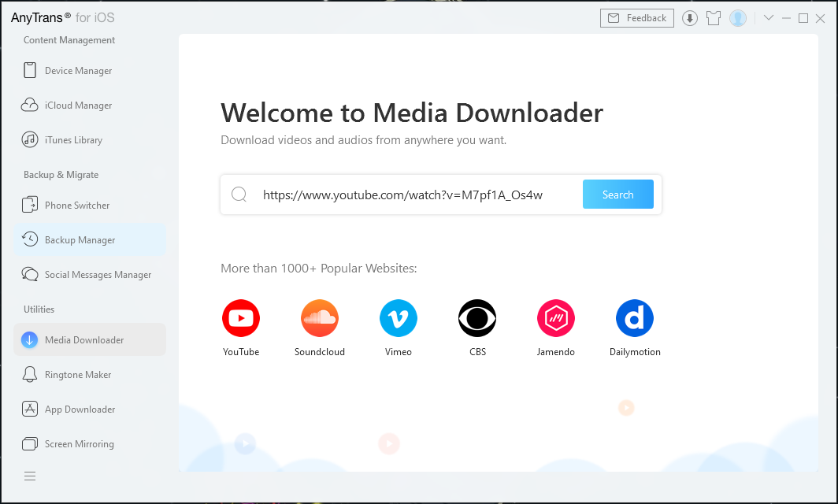Image resolution: width=838 pixels, height=504 pixels.
Task: Collapse the sidebar with the hamburger icon
Action: click(x=30, y=476)
